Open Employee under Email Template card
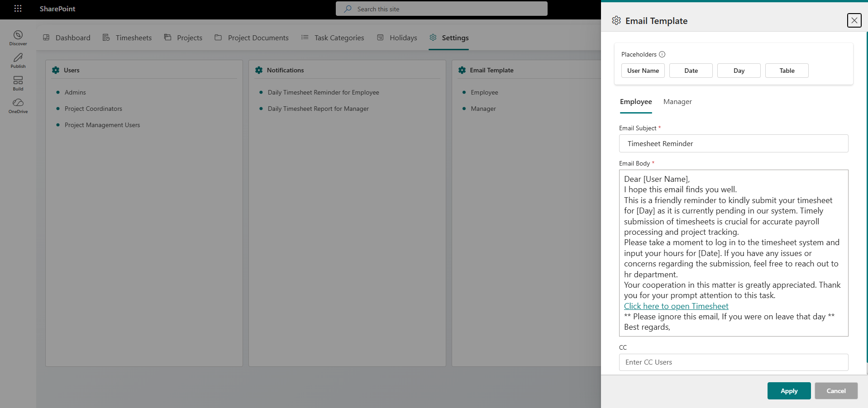This screenshot has width=868, height=408. (x=484, y=92)
